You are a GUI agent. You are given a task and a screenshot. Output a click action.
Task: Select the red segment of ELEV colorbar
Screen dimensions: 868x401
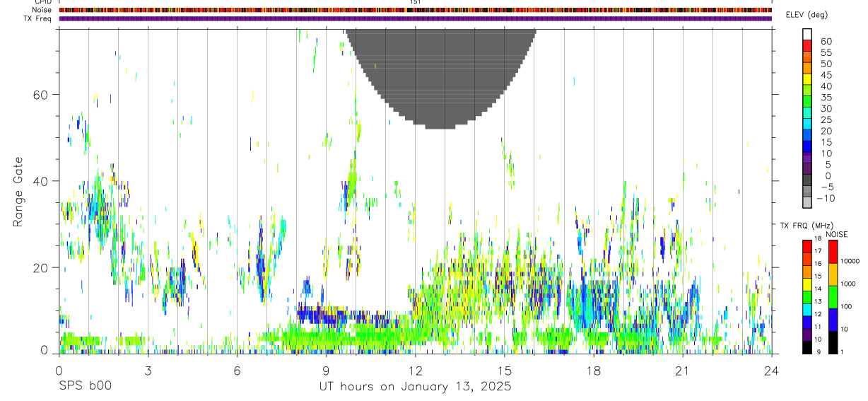(x=808, y=45)
